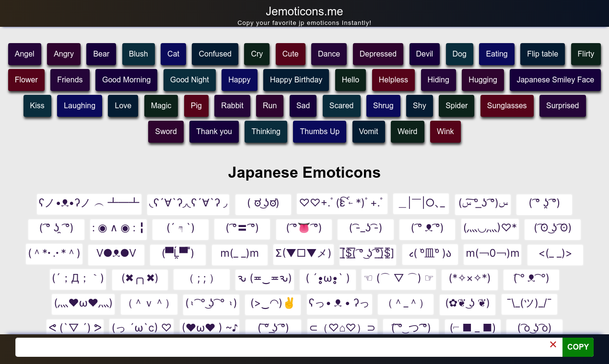Browse the Japanese Smiley Face category
This screenshot has width=609, height=364.
(x=555, y=80)
